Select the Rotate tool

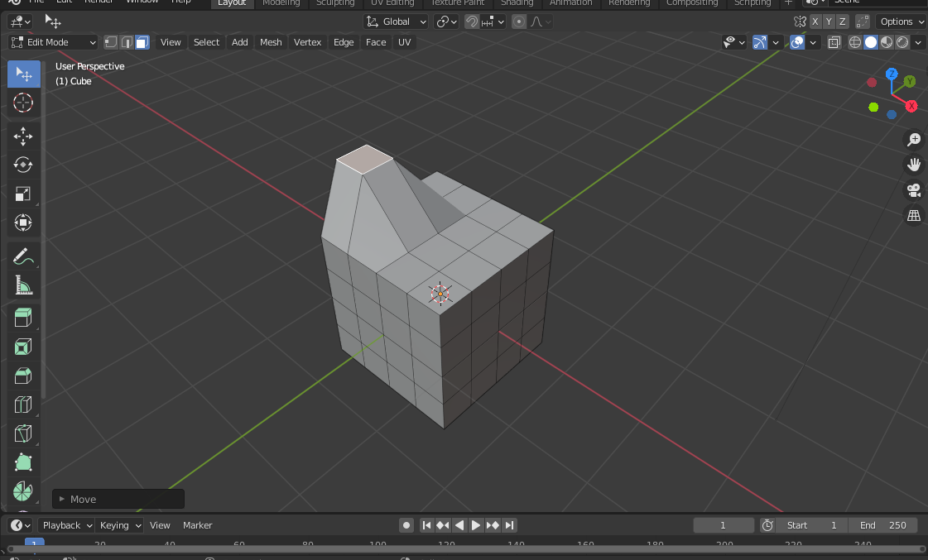coord(24,165)
